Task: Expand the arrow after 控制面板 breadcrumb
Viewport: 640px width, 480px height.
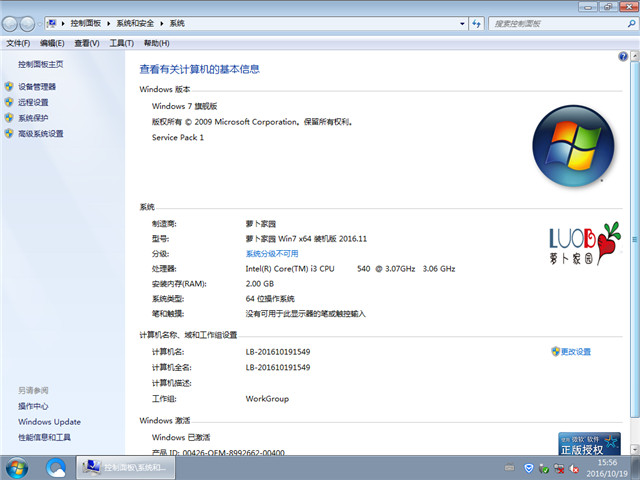Action: pos(109,24)
